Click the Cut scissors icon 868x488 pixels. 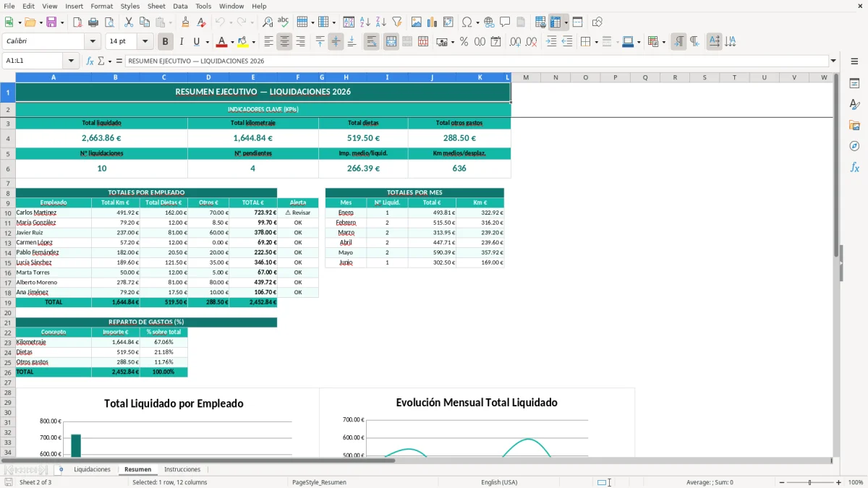[129, 22]
